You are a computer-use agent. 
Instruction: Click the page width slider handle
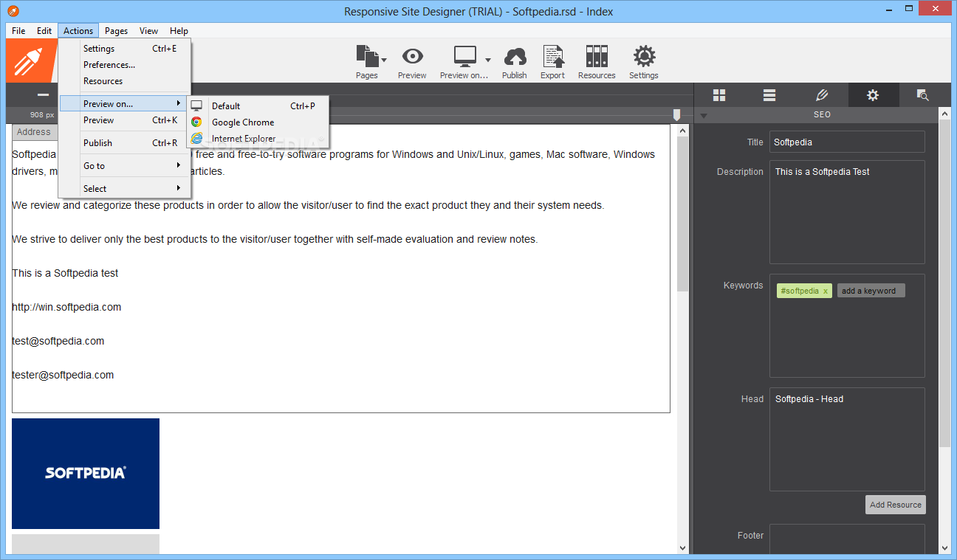click(676, 115)
